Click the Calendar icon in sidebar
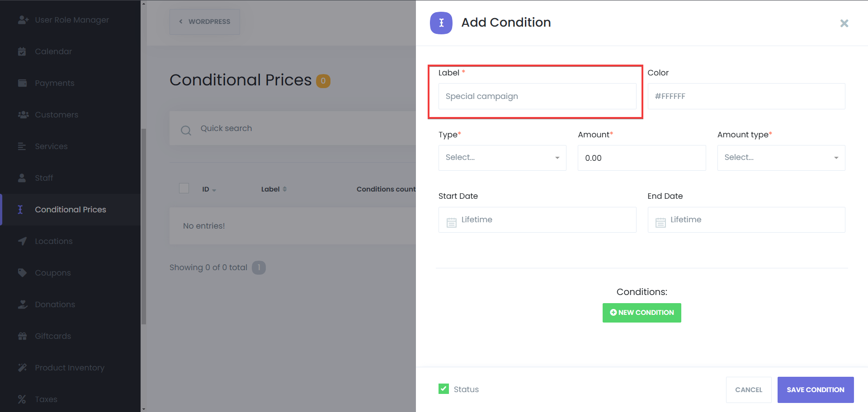The width and height of the screenshot is (868, 412). pos(22,51)
